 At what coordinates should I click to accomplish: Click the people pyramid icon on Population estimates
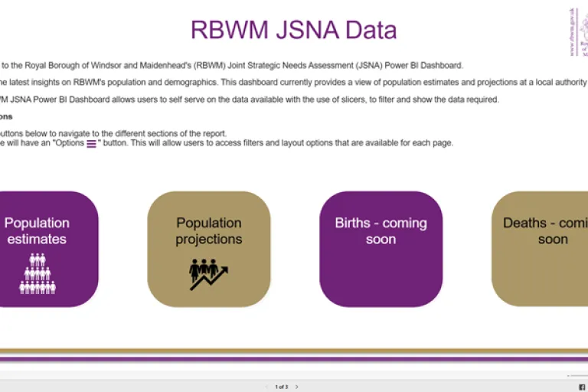point(38,274)
